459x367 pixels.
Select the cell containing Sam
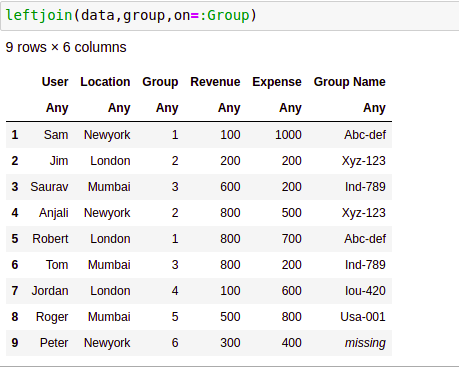56,135
